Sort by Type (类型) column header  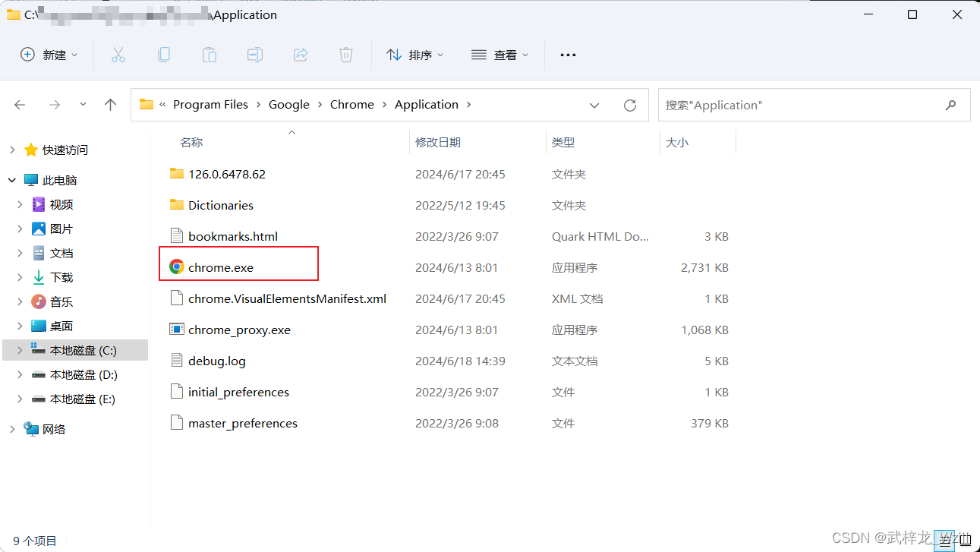point(563,142)
